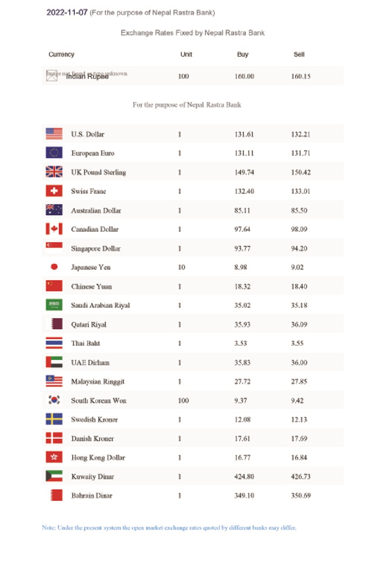Click the broken Indian Rupee image icon
Screen dimensions: 392x567
tap(51, 76)
